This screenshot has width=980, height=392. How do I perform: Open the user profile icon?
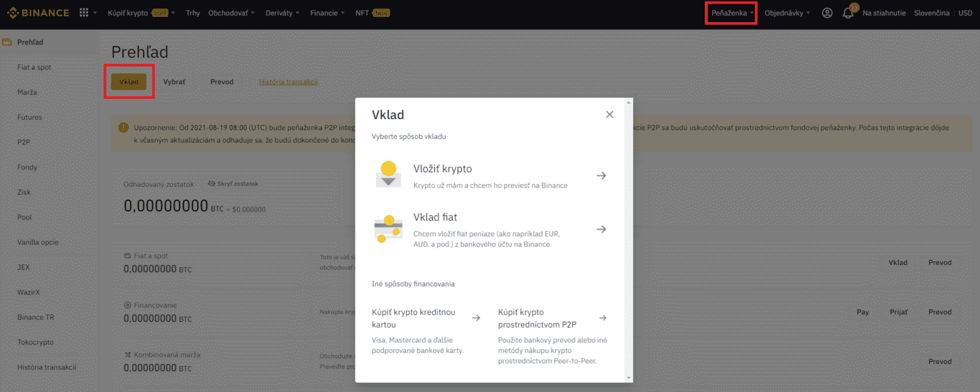827,13
